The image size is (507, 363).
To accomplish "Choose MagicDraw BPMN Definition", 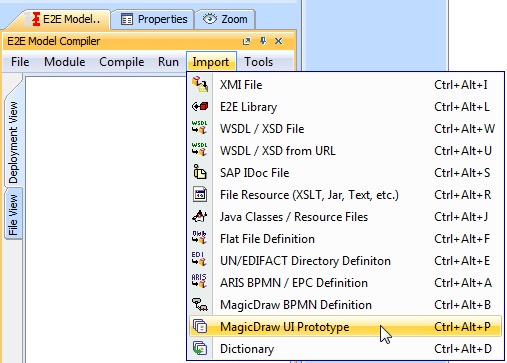I will click(345, 305).
